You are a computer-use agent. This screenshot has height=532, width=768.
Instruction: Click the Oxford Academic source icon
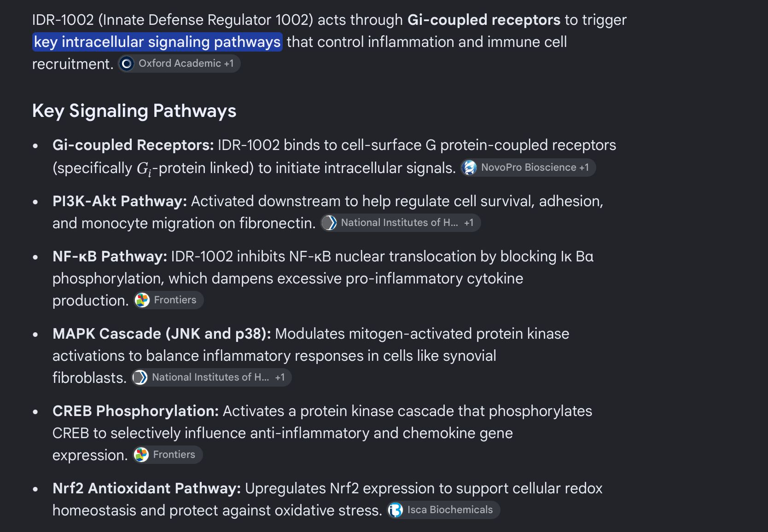click(127, 64)
